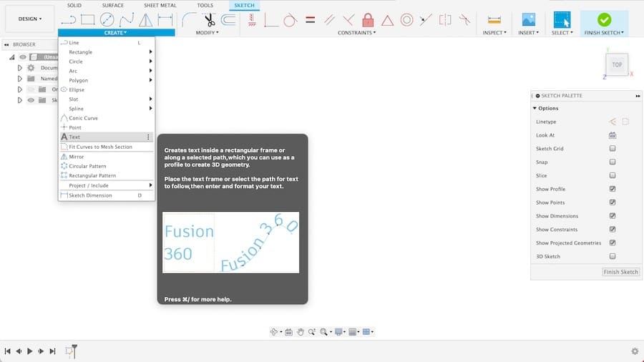Apply the Perpendicular constraint icon
644x362 pixels.
tap(348, 19)
